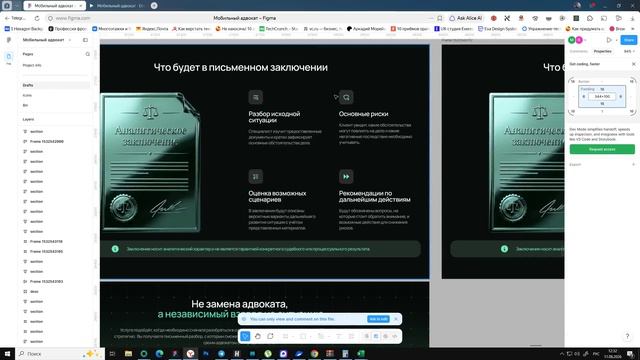Start presentation with the play icon
Screen dimensions: 640x360
tap(609, 40)
